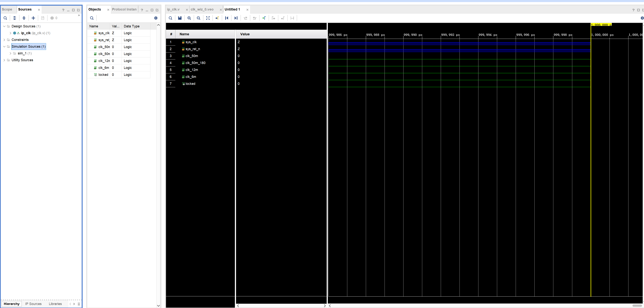Click the Find icon in the Sources panel
This screenshot has width=644, height=308.
tap(5, 18)
